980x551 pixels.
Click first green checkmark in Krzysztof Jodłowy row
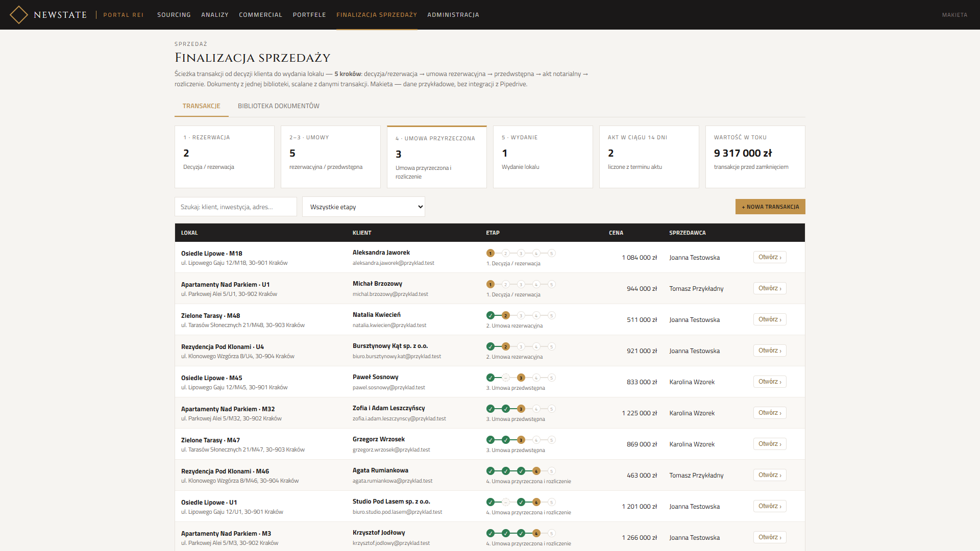pyautogui.click(x=491, y=533)
